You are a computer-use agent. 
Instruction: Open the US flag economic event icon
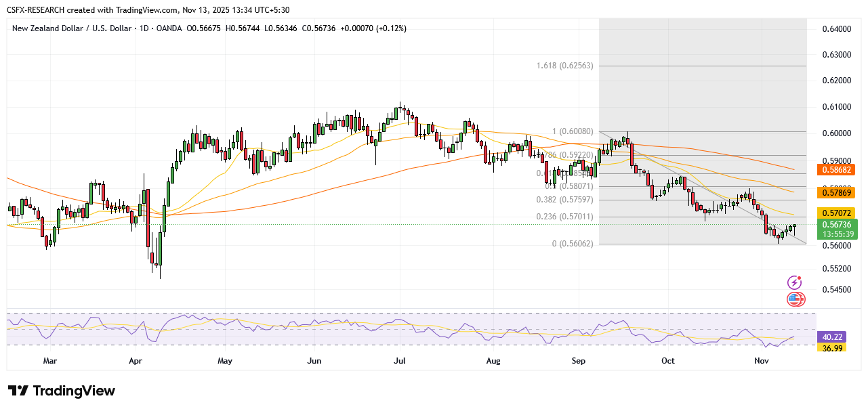[795, 299]
